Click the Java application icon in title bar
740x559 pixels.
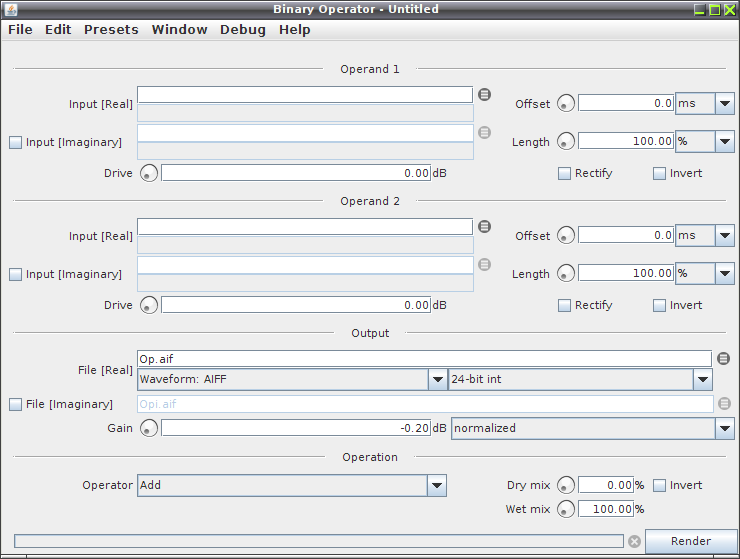tap(11, 9)
